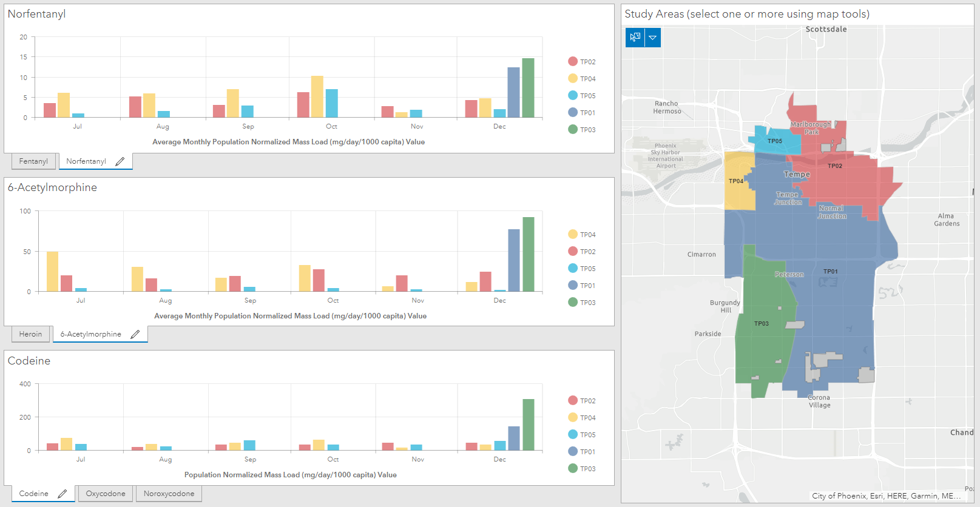Open the Oxycodone tab
The image size is (980, 507).
click(x=106, y=494)
